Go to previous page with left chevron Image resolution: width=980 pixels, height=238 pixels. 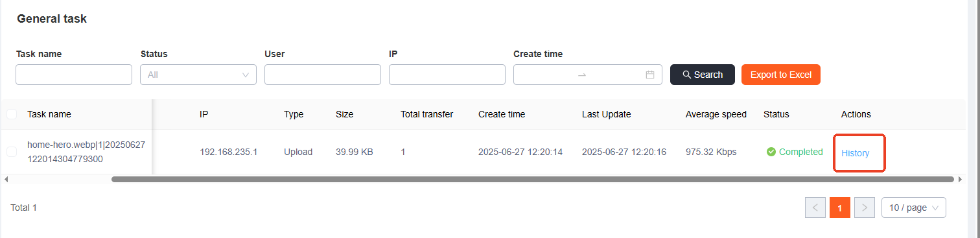pyautogui.click(x=815, y=208)
